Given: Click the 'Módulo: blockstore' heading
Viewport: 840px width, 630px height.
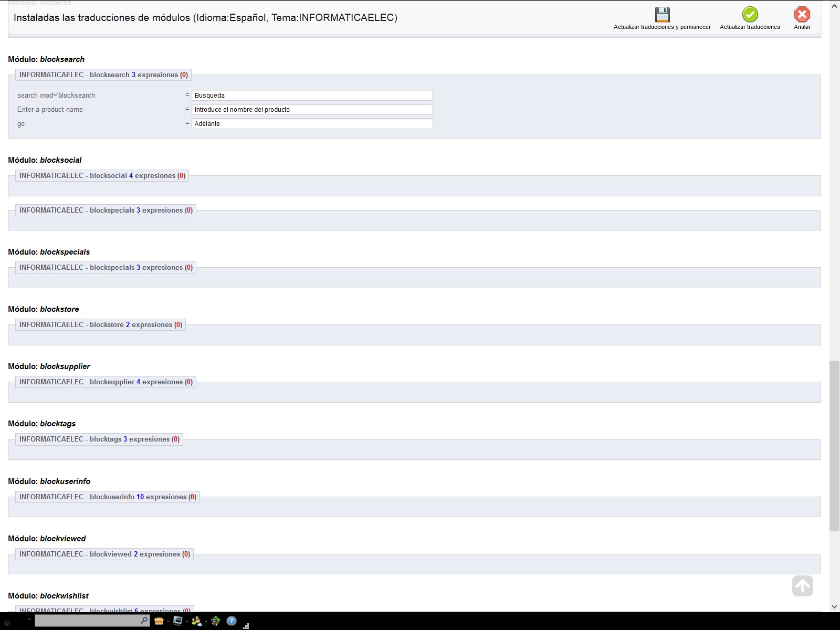Looking at the screenshot, I should click(x=44, y=309).
